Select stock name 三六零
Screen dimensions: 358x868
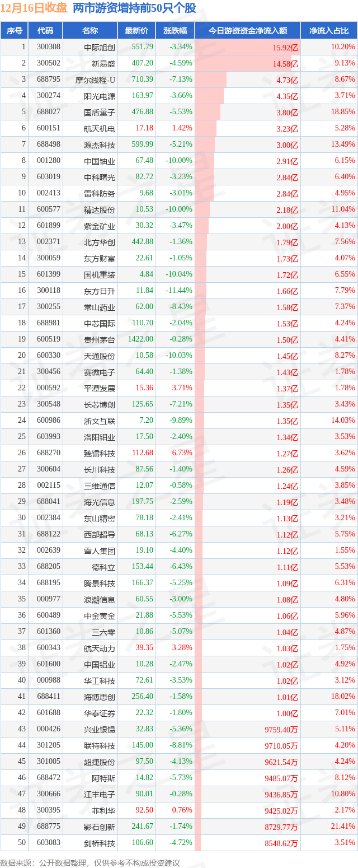click(x=103, y=632)
